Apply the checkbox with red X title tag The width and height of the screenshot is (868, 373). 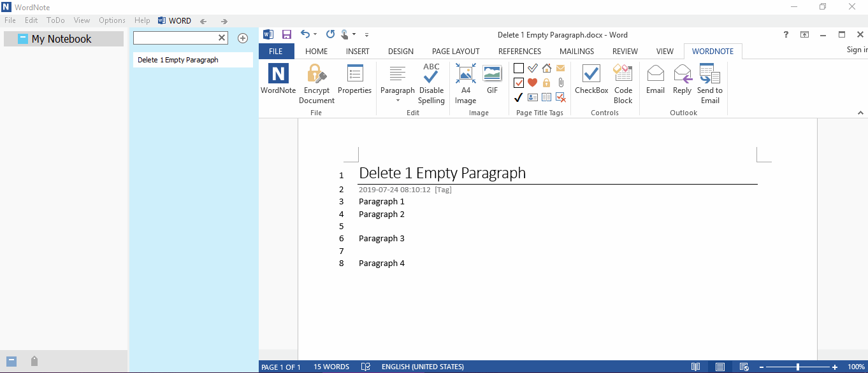coord(560,97)
